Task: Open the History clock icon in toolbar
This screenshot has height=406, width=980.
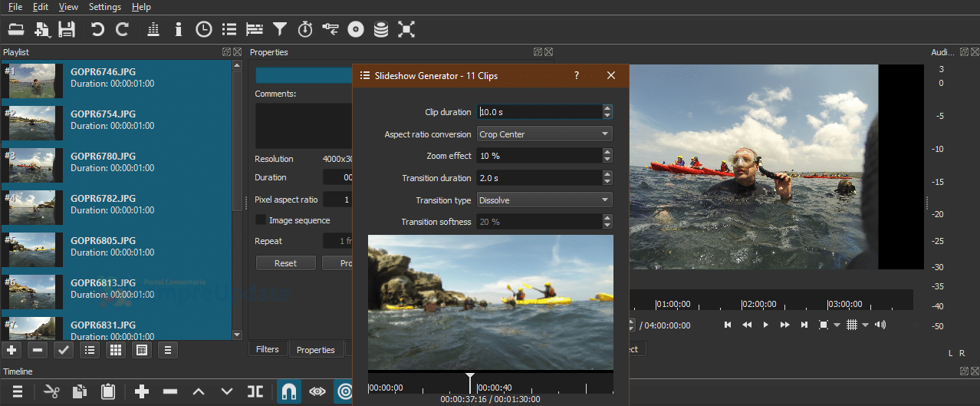Action: click(203, 29)
